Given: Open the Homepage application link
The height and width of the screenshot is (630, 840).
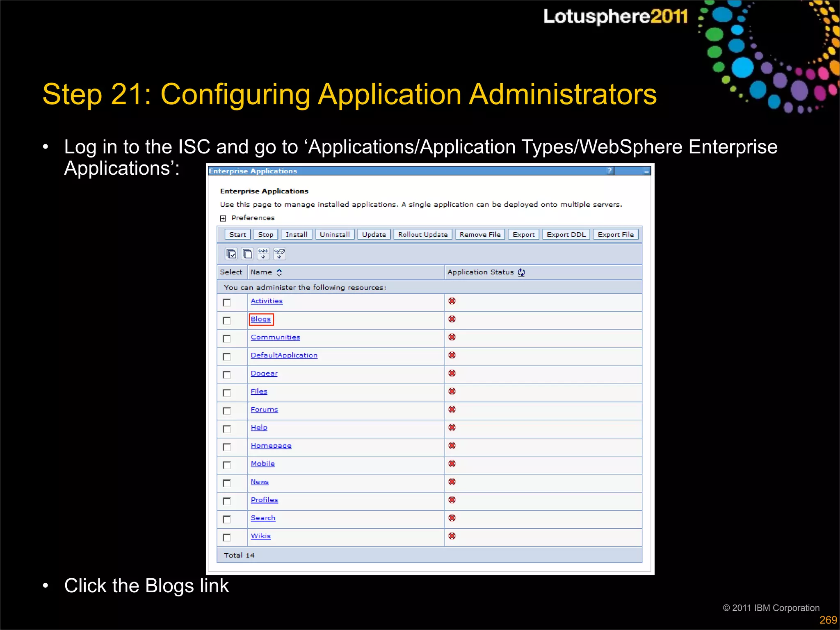Looking at the screenshot, I should 271,445.
